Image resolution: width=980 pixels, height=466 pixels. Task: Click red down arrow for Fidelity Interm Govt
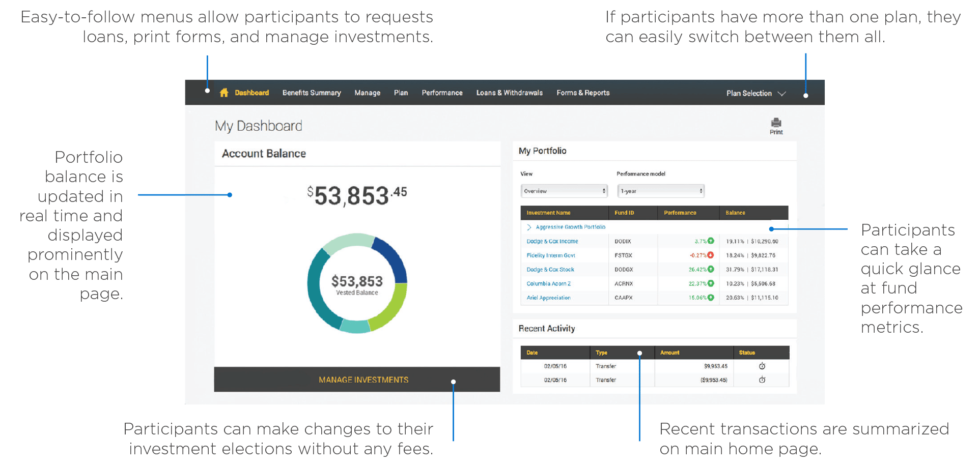711,255
